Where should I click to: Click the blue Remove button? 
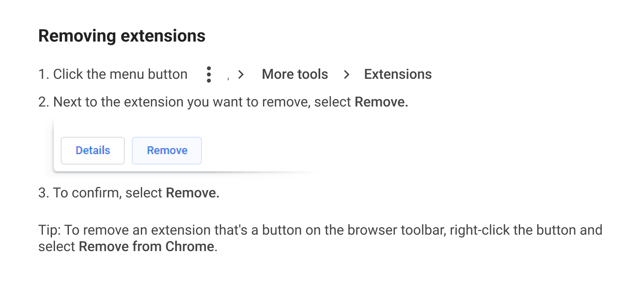click(167, 151)
